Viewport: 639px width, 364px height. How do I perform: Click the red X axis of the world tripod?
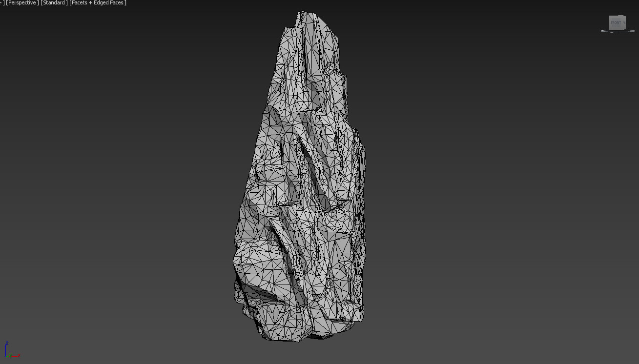[x=15, y=356]
